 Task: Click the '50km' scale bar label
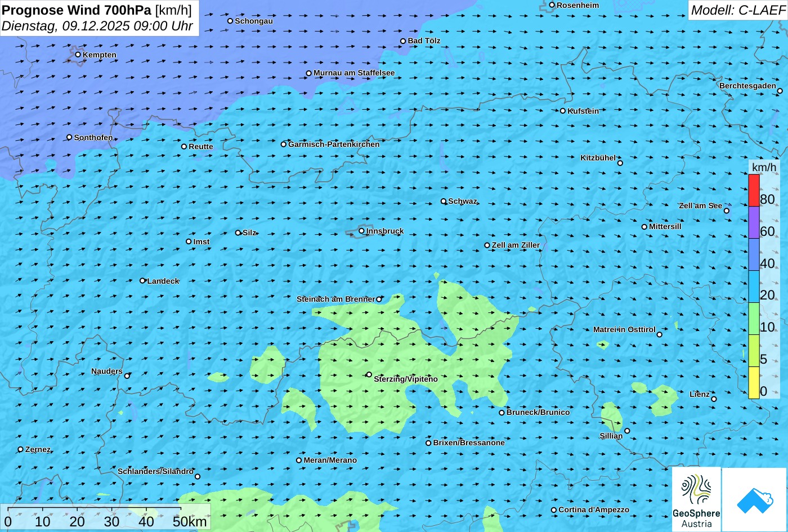[190, 521]
